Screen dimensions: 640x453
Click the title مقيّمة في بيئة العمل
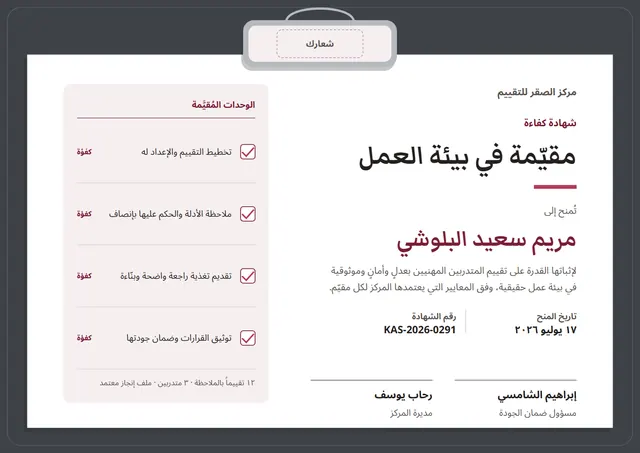coord(467,157)
